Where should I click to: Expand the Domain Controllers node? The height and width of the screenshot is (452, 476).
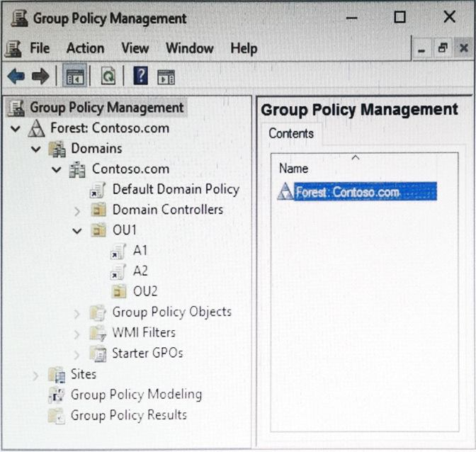77,210
